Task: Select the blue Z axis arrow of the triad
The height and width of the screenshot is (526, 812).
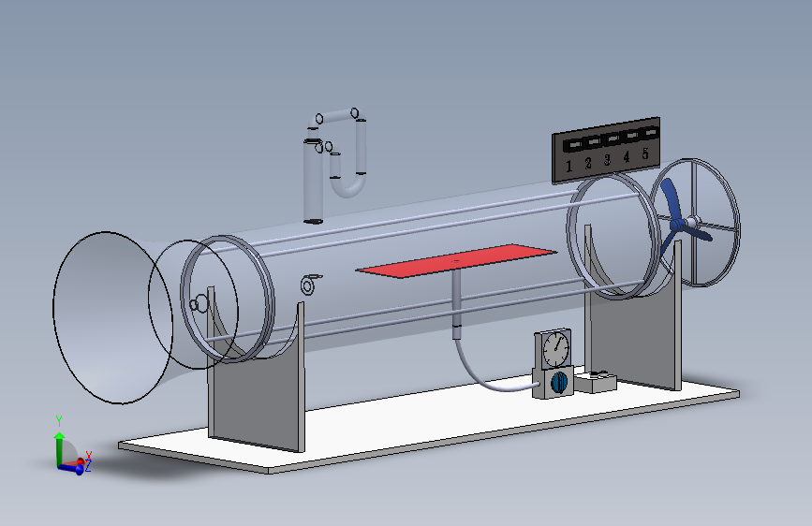Action: [72, 469]
